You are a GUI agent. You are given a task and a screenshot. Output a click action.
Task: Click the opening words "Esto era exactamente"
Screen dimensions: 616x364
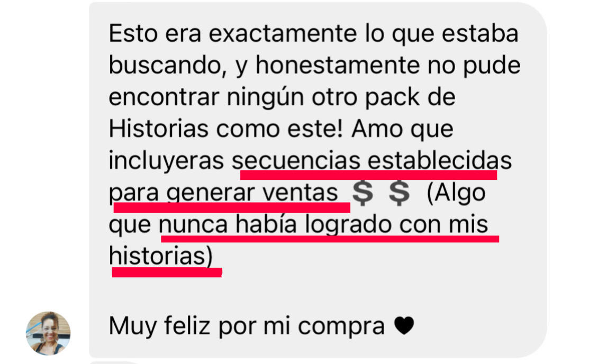232,33
